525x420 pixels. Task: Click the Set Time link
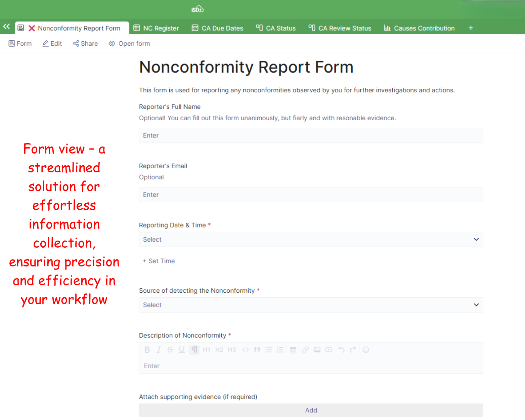(159, 261)
